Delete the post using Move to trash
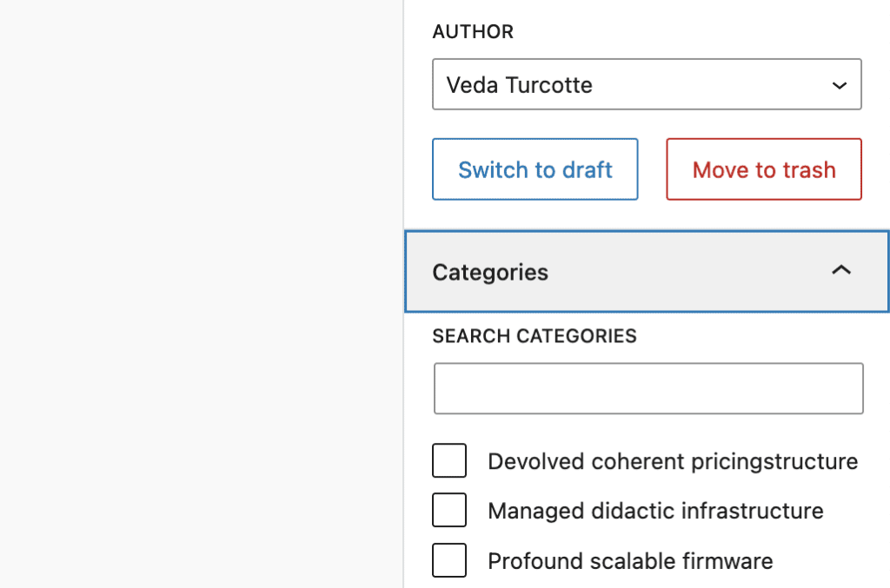The width and height of the screenshot is (890, 588). click(763, 169)
